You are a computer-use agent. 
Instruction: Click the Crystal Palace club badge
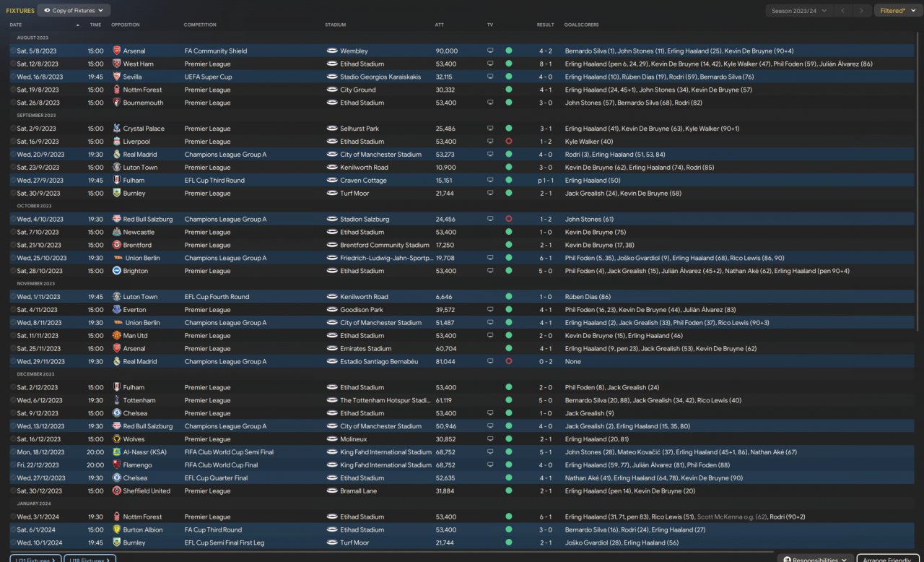117,129
